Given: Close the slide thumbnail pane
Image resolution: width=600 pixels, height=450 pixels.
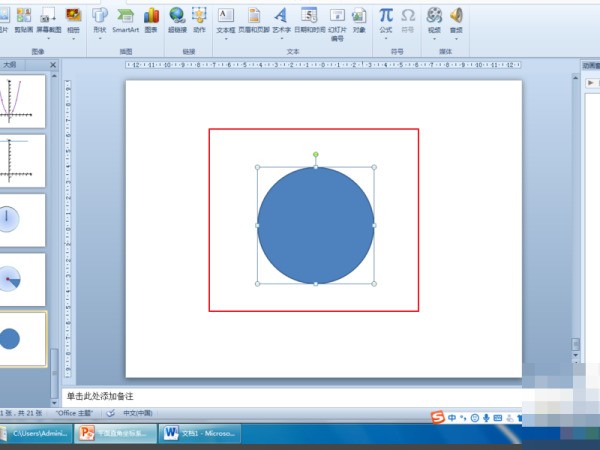Looking at the screenshot, I should click(x=54, y=64).
